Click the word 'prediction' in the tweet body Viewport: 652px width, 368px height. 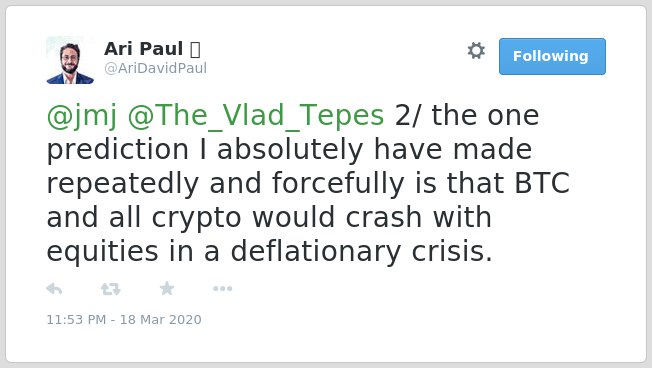(x=118, y=150)
